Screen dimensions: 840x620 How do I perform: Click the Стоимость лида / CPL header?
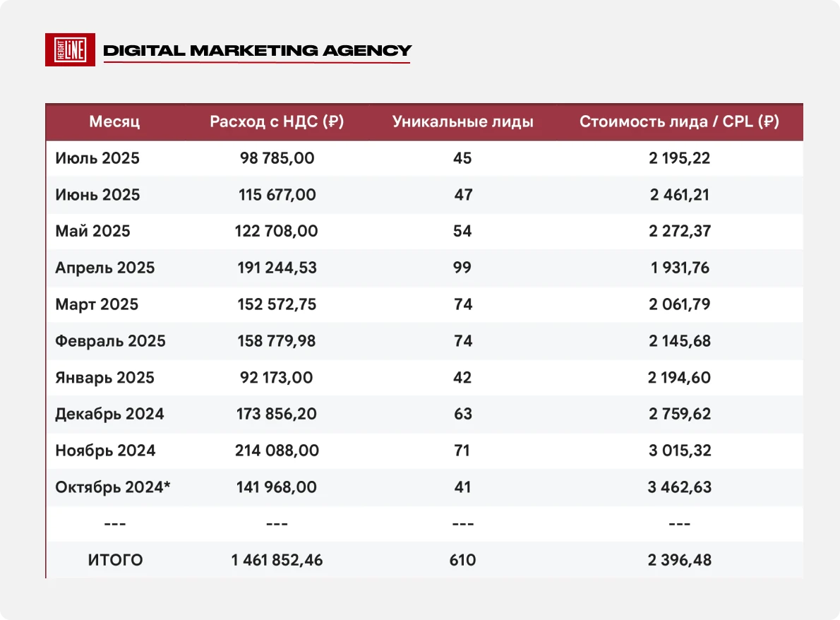(x=679, y=121)
